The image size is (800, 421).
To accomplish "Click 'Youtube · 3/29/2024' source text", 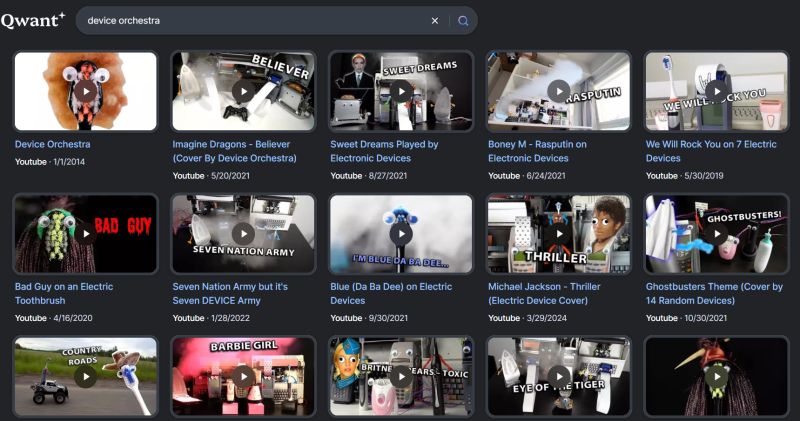I will [x=528, y=318].
